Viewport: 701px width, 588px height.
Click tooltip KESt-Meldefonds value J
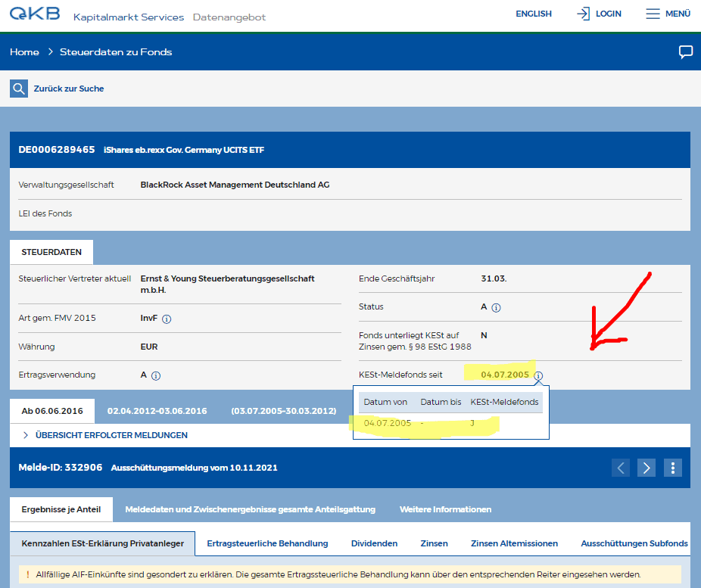[472, 423]
